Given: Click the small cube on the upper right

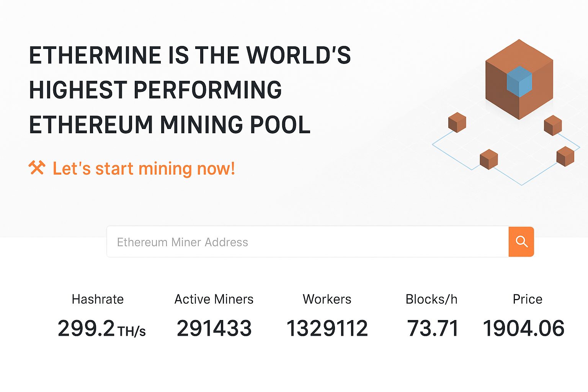Looking at the screenshot, I should tap(552, 125).
